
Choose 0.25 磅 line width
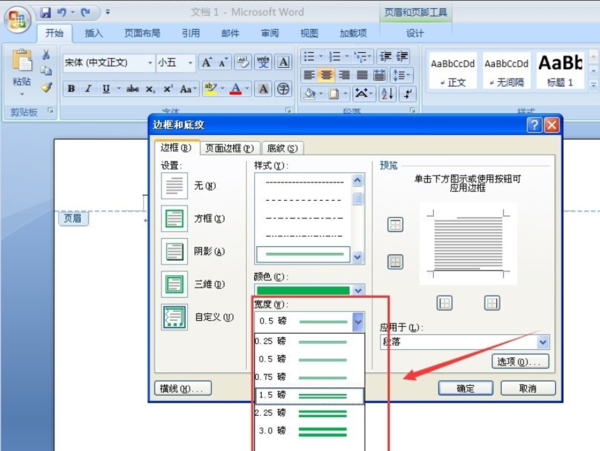coord(309,341)
